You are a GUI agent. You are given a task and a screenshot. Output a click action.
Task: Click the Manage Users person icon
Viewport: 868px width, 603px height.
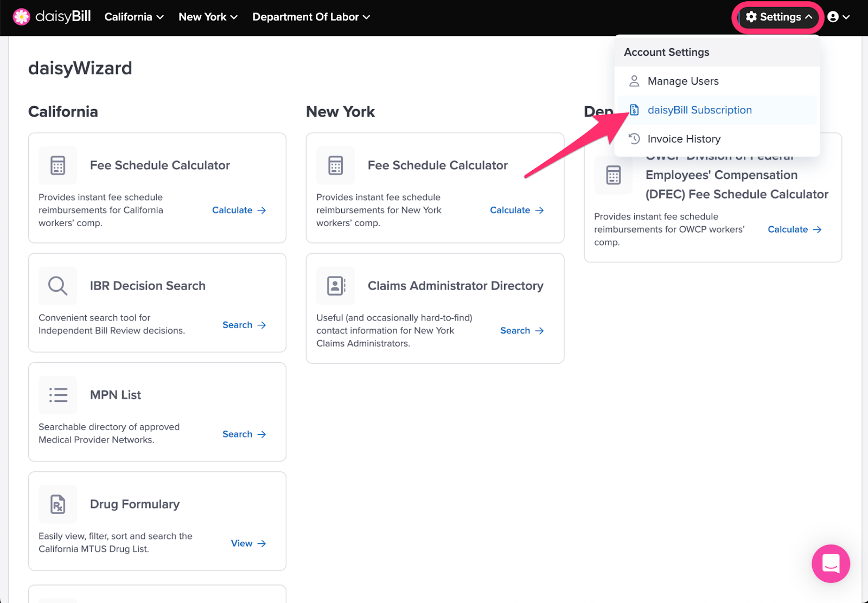coord(634,81)
